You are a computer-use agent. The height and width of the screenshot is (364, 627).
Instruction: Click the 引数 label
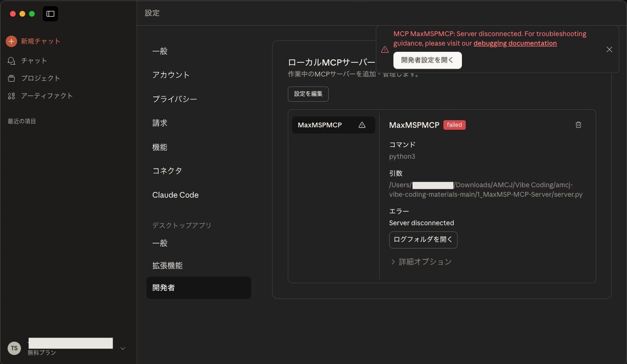396,173
